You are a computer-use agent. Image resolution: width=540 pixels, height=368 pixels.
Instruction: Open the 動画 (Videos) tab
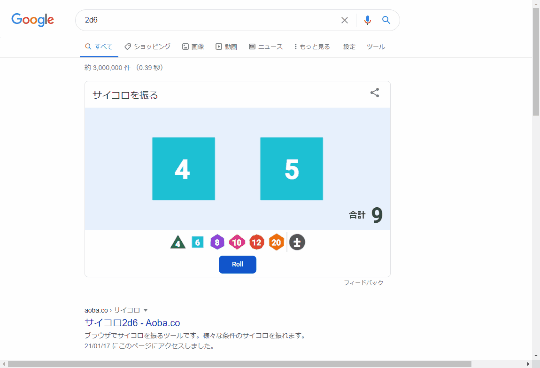click(x=226, y=46)
